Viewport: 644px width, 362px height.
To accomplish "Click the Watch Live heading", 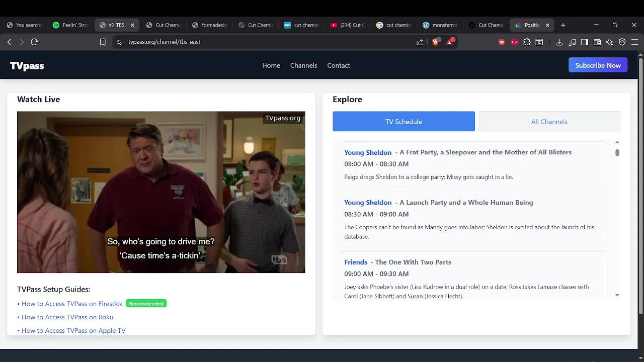I will point(39,100).
